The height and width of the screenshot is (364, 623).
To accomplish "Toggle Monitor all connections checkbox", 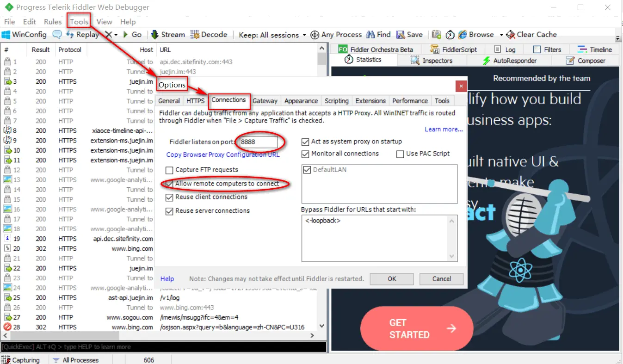I will click(305, 154).
